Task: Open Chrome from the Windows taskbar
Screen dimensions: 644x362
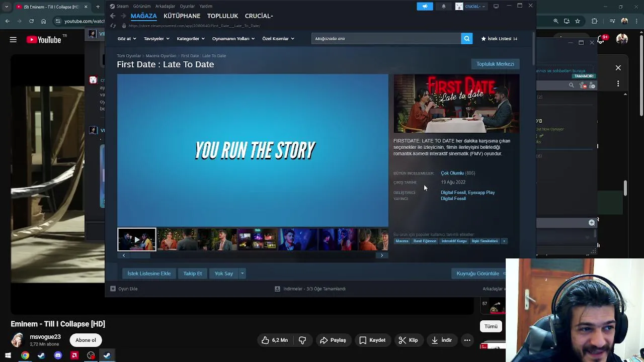Action: [x=25, y=355]
